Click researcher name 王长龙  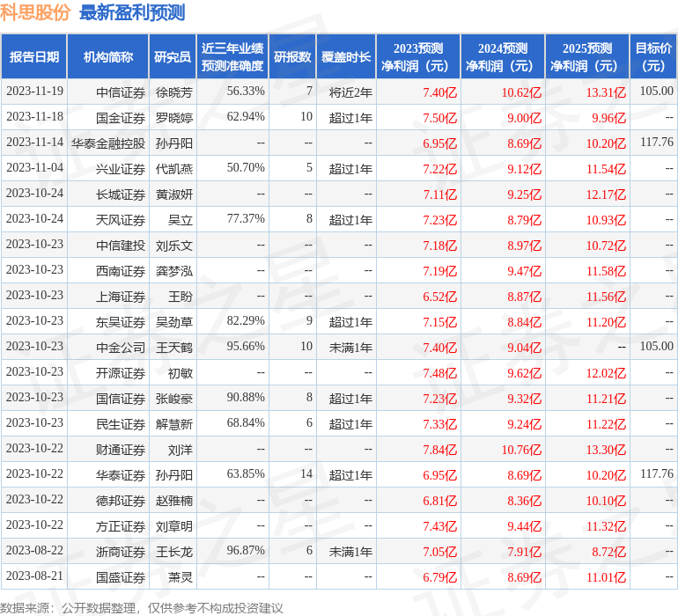click(174, 552)
